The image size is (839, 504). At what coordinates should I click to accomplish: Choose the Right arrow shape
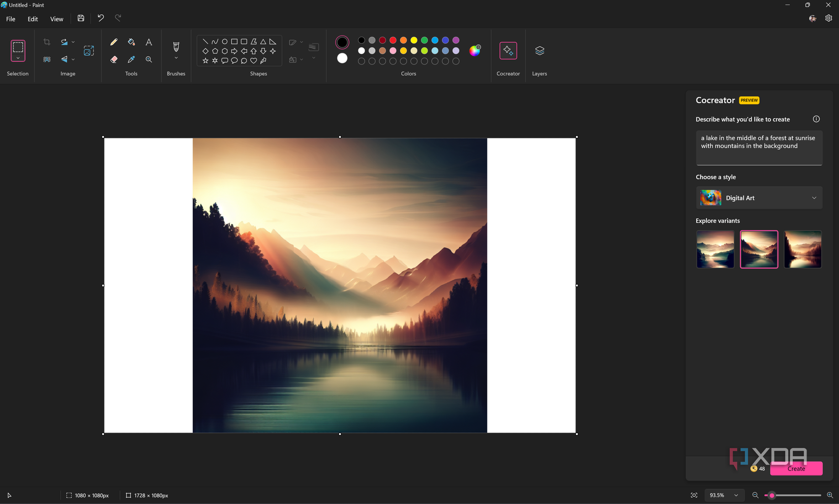(234, 51)
